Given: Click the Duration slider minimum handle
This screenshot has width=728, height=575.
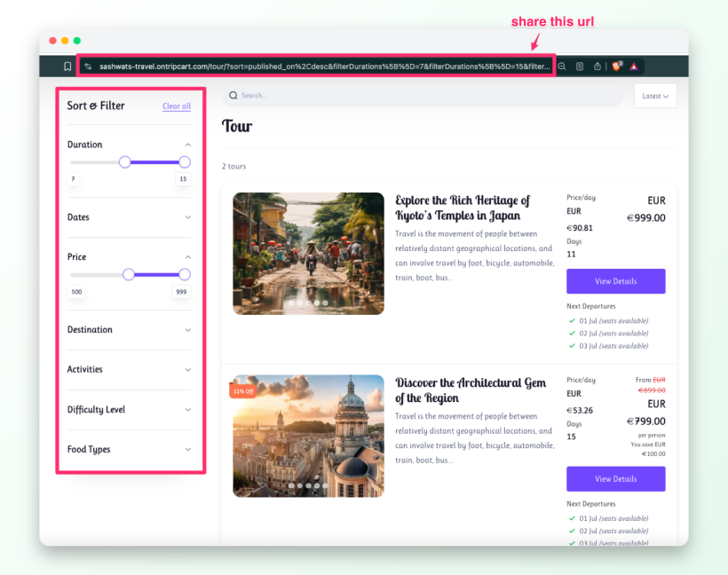Looking at the screenshot, I should coord(124,162).
